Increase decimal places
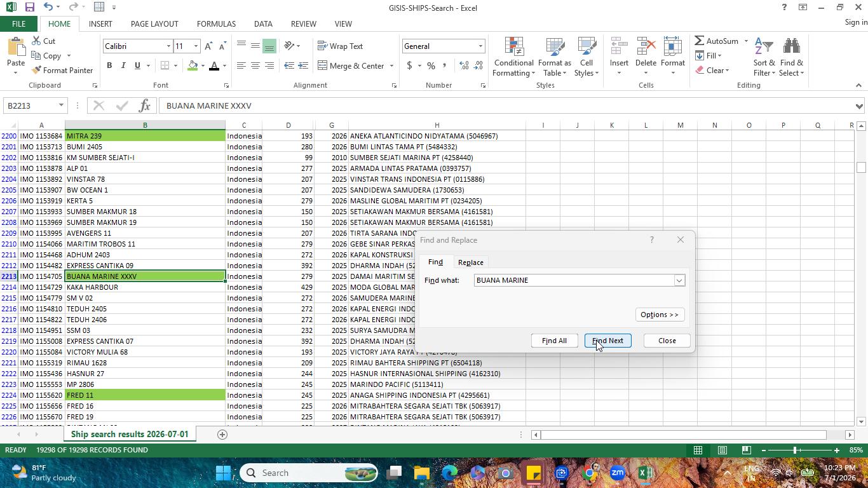 pyautogui.click(x=464, y=66)
